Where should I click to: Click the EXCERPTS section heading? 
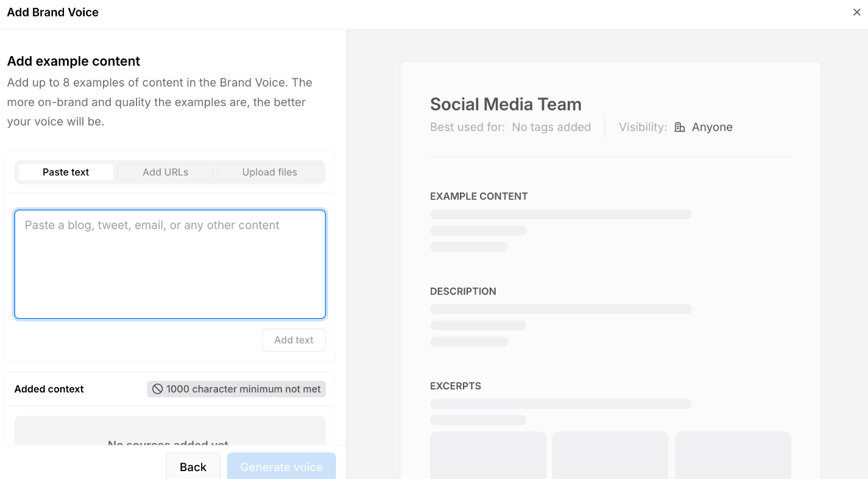455,386
